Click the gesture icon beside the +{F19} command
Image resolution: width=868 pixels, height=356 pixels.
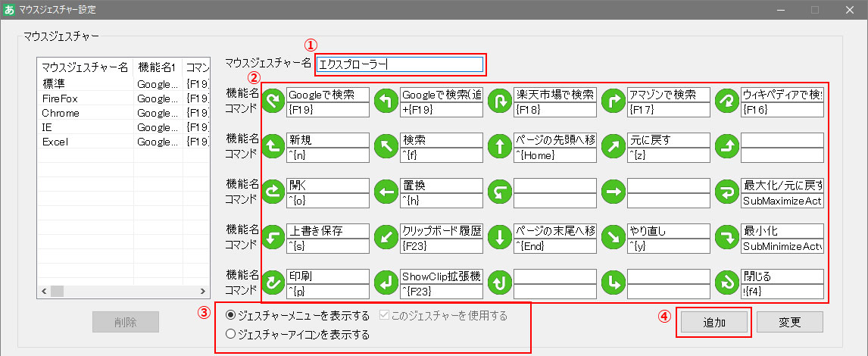click(x=386, y=101)
